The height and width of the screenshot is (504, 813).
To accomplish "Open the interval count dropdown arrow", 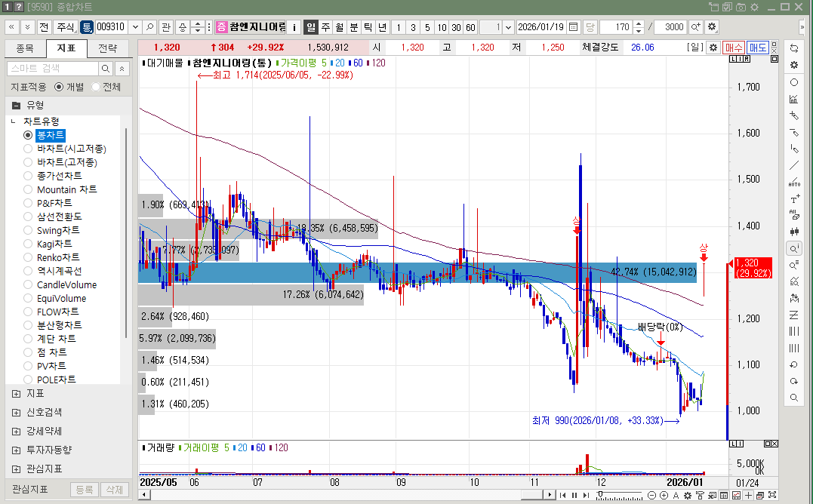I will tap(509, 27).
